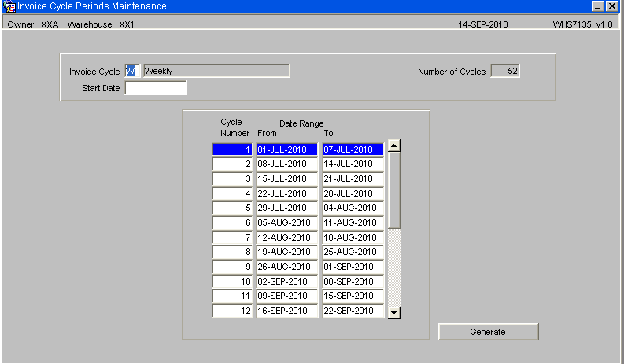Click the Invoice Cycle code field
The image size is (624, 364).
pos(132,71)
